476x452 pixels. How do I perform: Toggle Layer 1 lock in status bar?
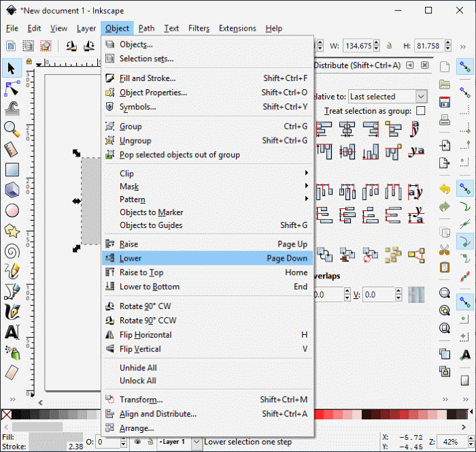pos(150,441)
